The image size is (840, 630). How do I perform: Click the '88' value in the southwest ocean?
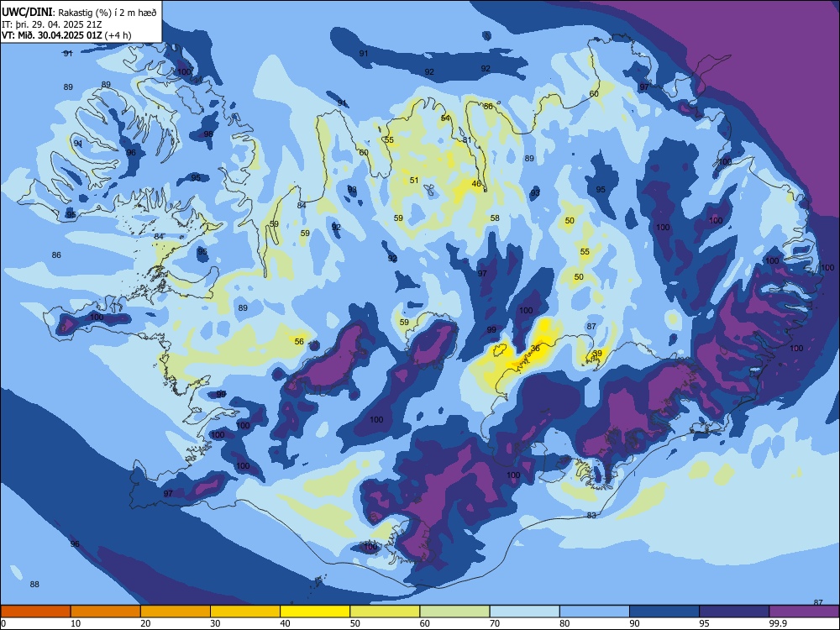coord(34,585)
